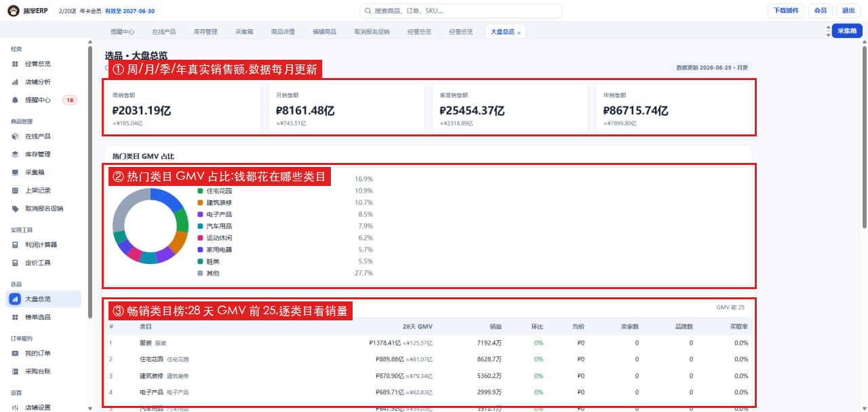The image size is (868, 412).
Task: Switch to the 提醒中心 tab
Action: coord(123,32)
